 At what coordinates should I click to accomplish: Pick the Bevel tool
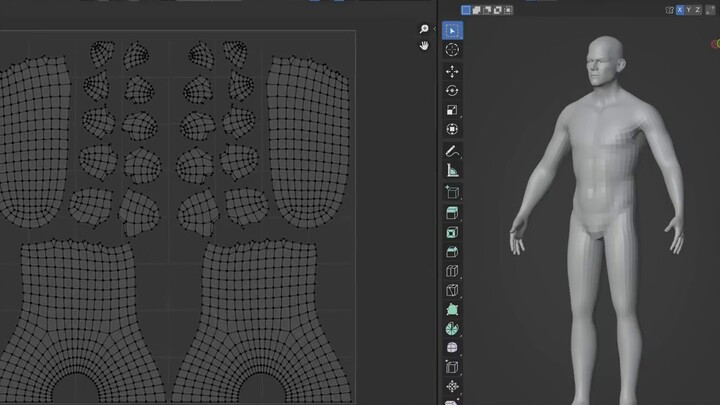pos(452,252)
